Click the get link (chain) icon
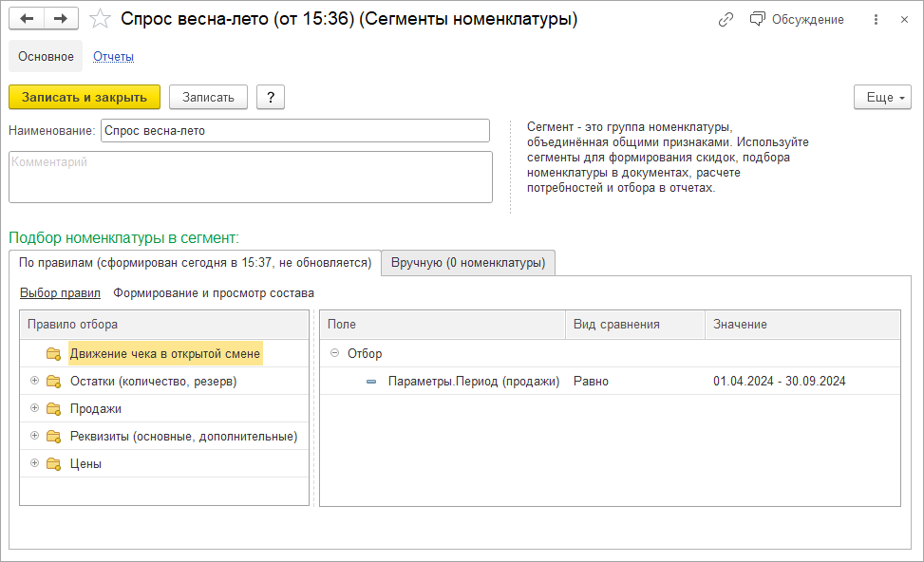Viewport: 924px width, 562px height. [x=726, y=18]
